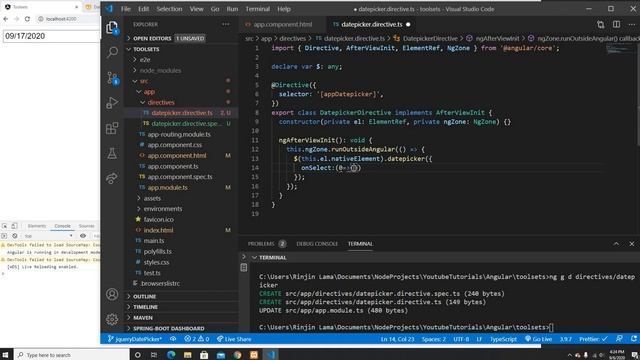Toggle the device toolbar in DevTools
Viewport: 640px width, 360px height.
[x=14, y=226]
